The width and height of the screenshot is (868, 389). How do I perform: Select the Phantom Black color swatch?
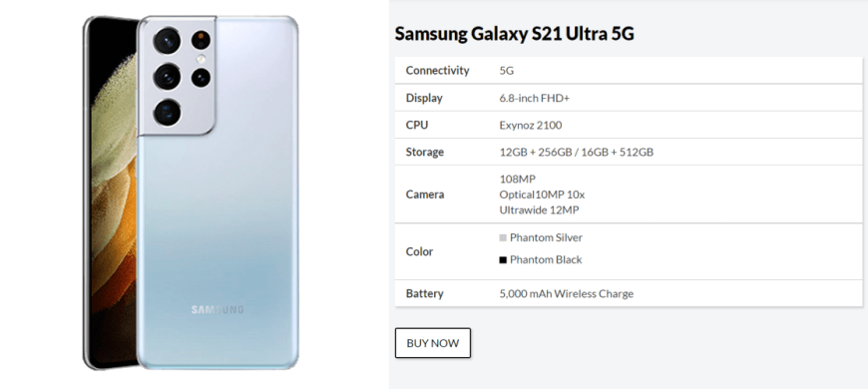tap(503, 260)
